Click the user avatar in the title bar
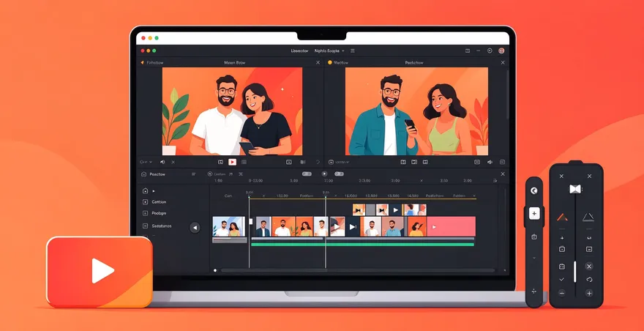The image size is (644, 331). pos(501,51)
